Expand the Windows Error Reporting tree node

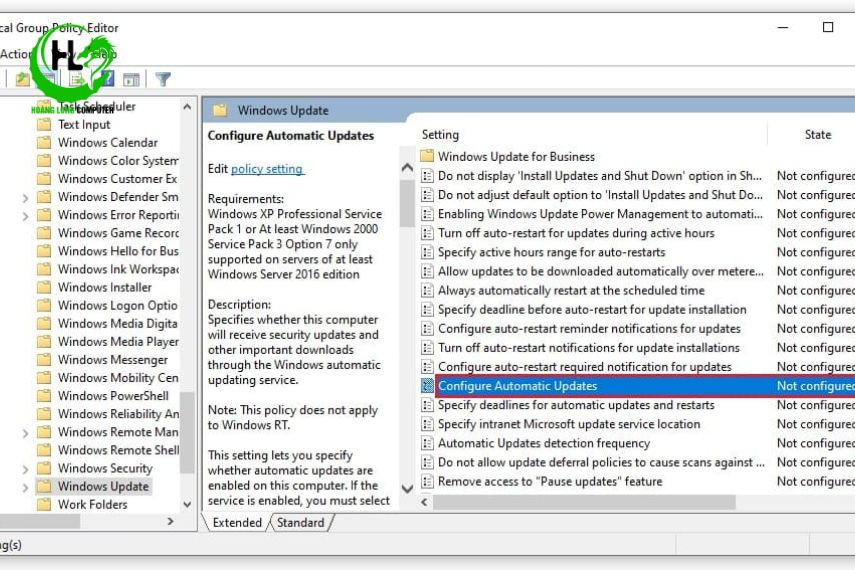(25, 216)
